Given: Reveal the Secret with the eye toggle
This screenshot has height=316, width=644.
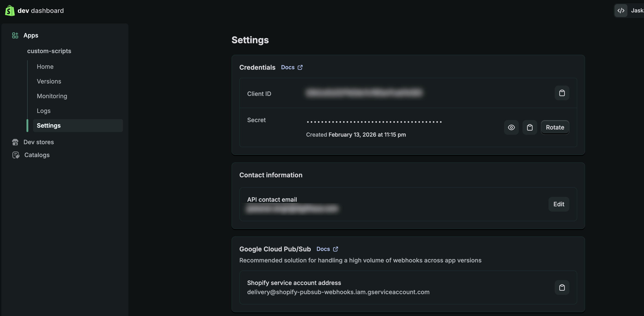Looking at the screenshot, I should tap(511, 127).
